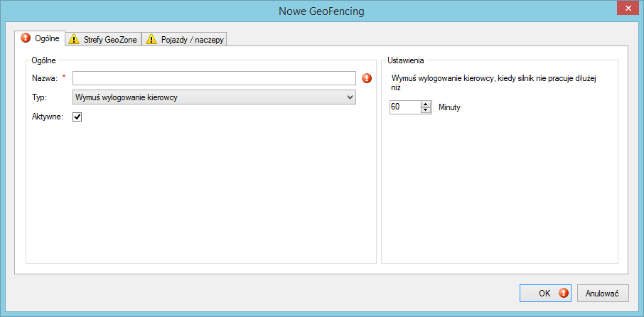Click the warning triangle on Pojazdy / naczepy tab
This screenshot has width=644, height=317.
pyautogui.click(x=151, y=40)
